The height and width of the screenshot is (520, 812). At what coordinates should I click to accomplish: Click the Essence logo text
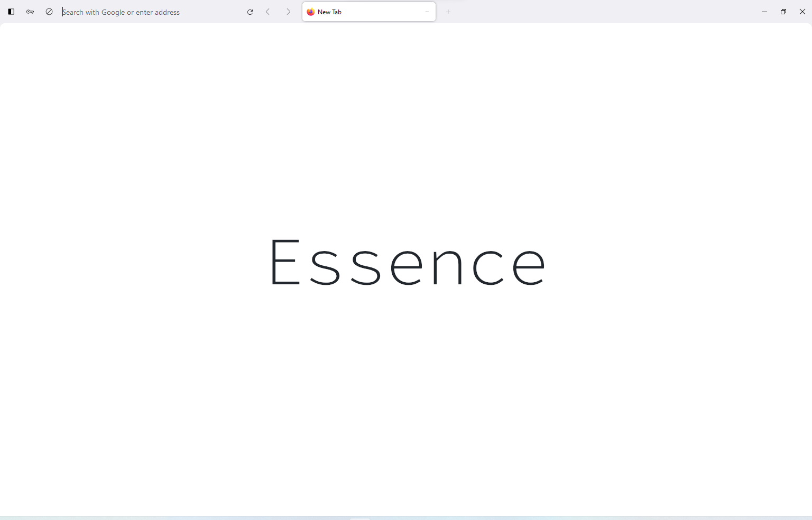pyautogui.click(x=407, y=263)
